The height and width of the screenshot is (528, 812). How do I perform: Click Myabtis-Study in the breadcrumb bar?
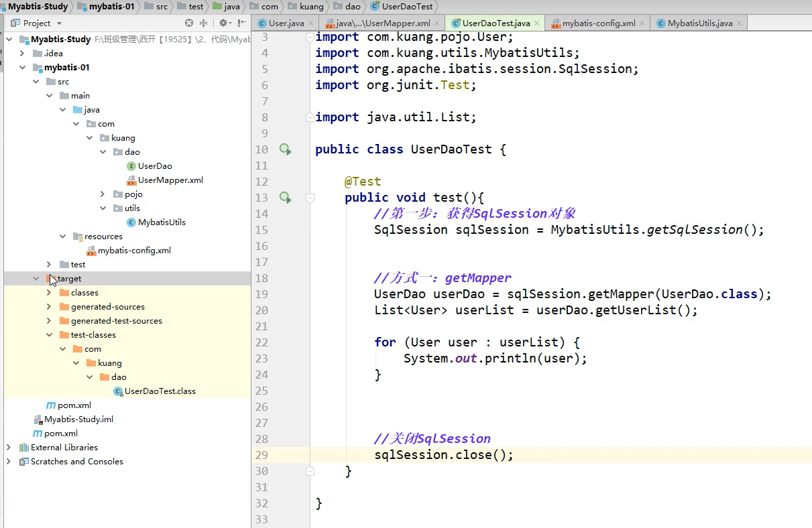point(38,6)
